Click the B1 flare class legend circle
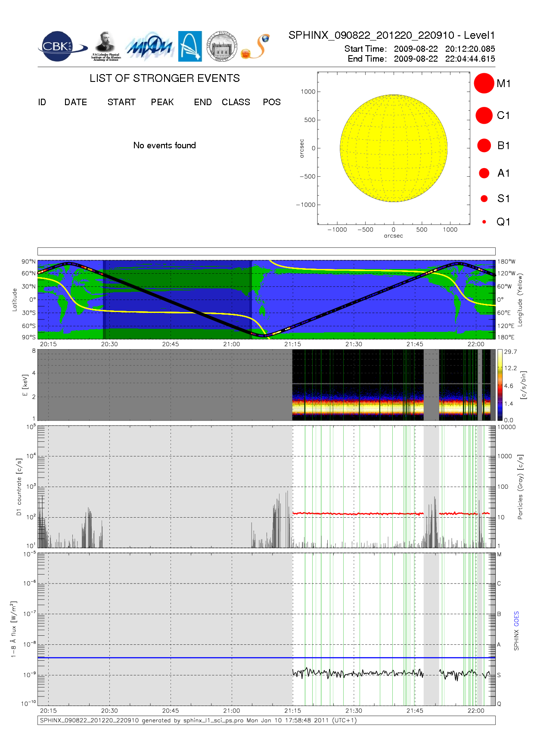534x756 pixels. 484,146
